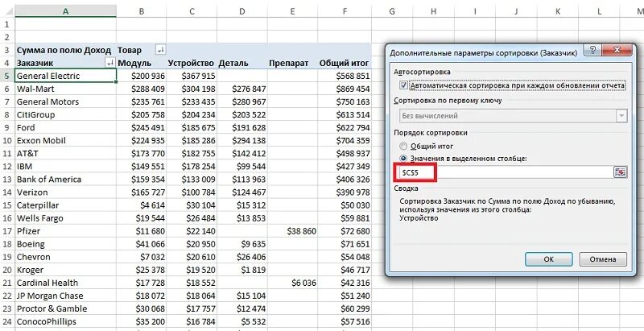Click the Модуль column label cell
Viewport: 644px width, 331px height.
click(x=142, y=63)
